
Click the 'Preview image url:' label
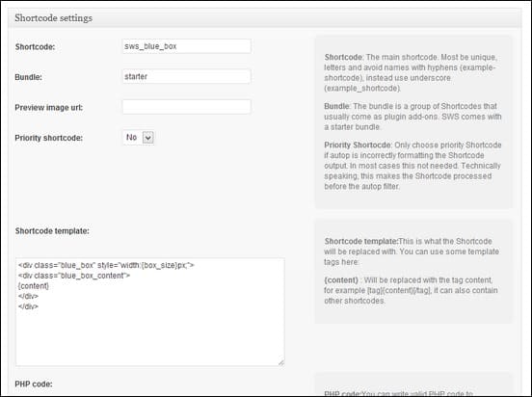coord(49,108)
